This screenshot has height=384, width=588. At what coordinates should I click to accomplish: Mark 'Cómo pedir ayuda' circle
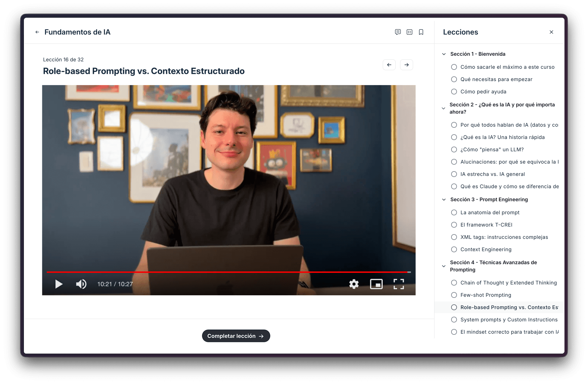(x=454, y=92)
